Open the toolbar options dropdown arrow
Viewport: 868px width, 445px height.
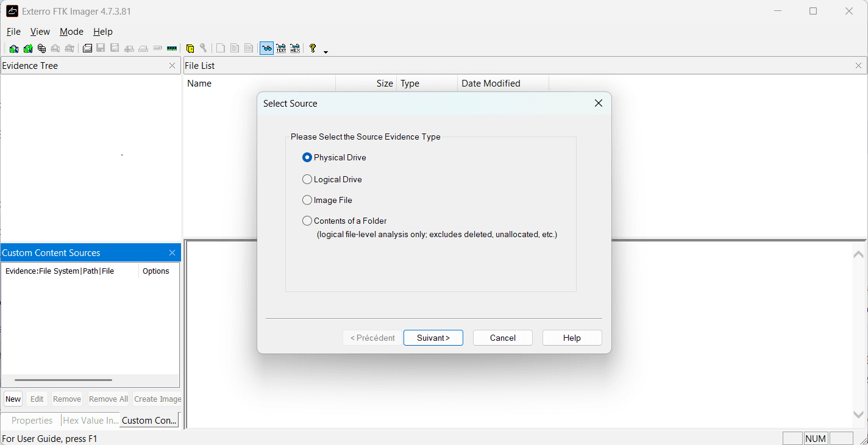point(325,52)
